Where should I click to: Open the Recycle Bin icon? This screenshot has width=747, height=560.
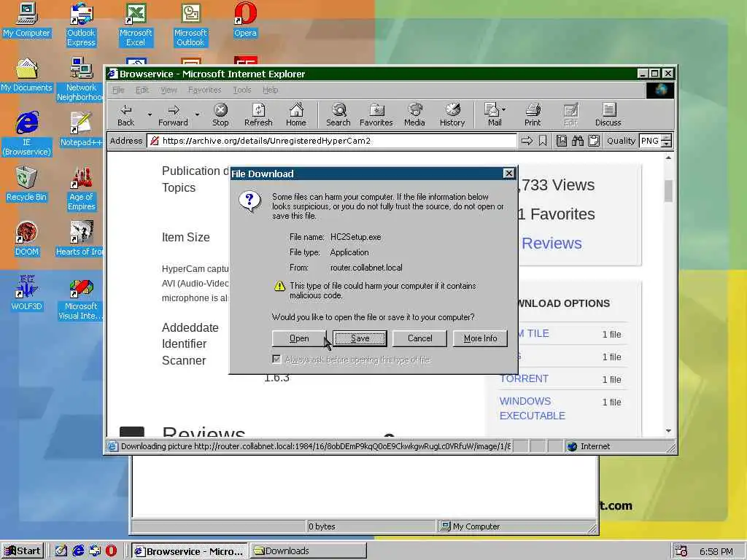click(x=26, y=184)
